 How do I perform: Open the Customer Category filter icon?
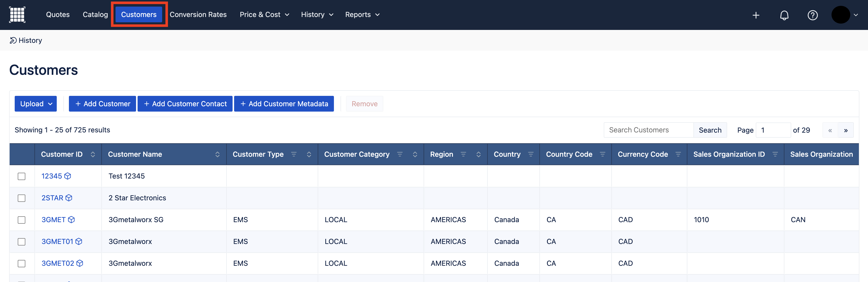[x=400, y=154]
